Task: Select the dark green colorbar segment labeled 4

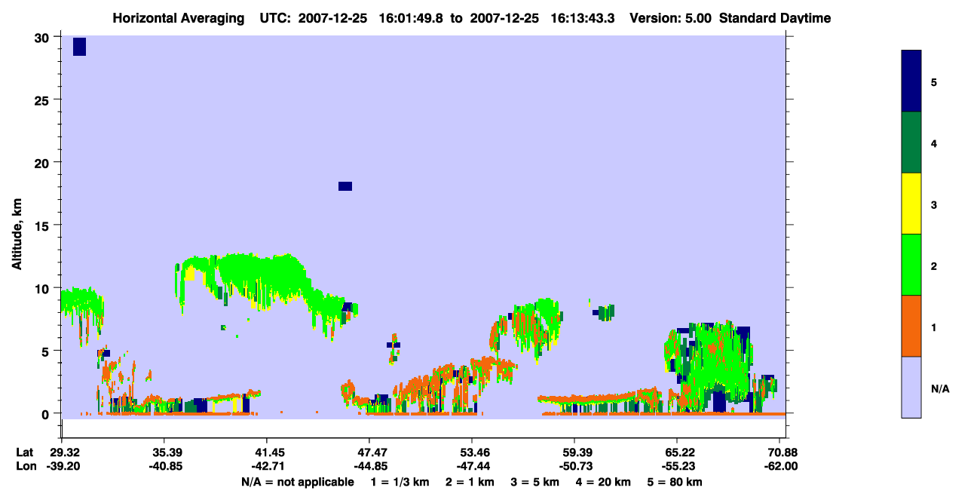Action: pyautogui.click(x=911, y=143)
